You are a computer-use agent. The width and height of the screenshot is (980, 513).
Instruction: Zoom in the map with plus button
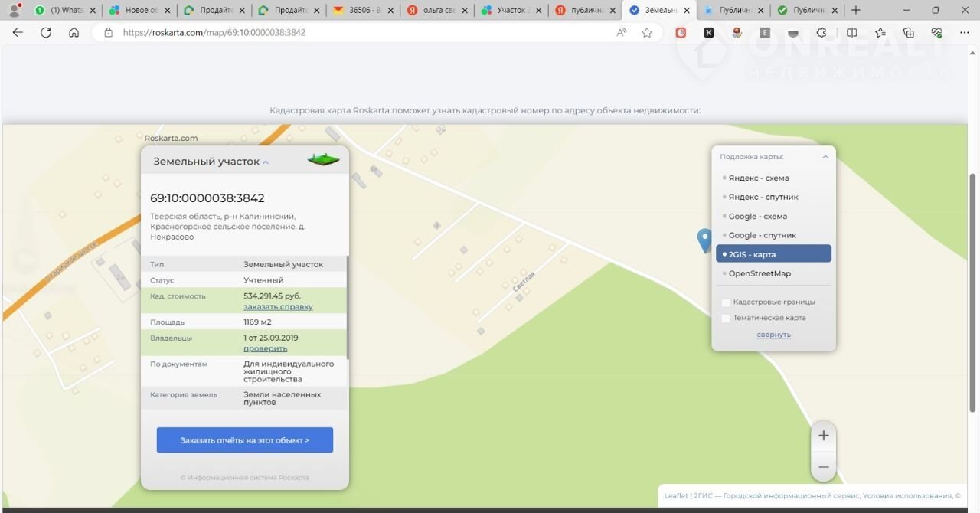(x=823, y=436)
